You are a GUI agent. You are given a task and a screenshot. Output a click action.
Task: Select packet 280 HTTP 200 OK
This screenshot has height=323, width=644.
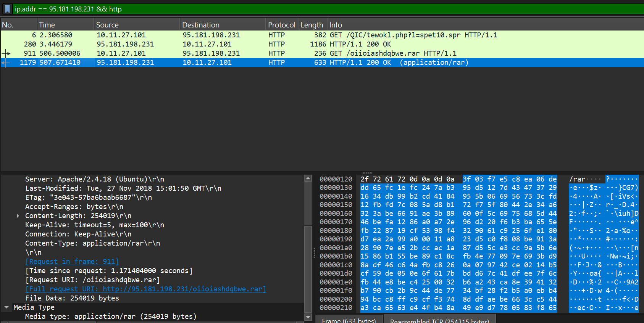click(322, 44)
